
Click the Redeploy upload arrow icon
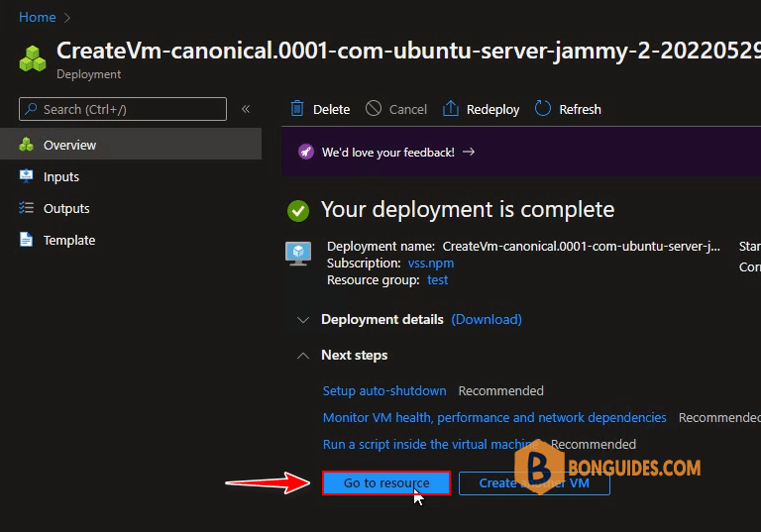(451, 108)
